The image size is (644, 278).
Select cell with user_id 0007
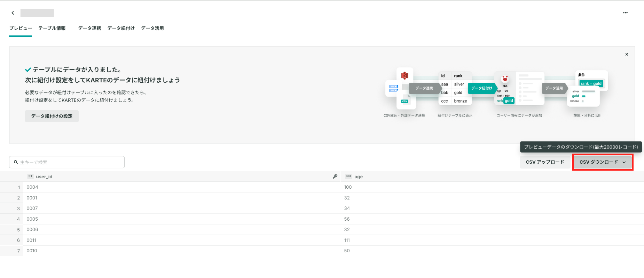tap(182, 208)
